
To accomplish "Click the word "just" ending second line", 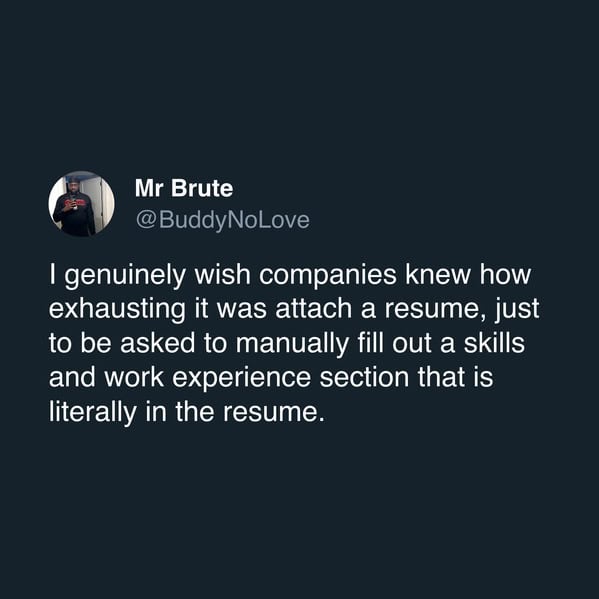I will [x=517, y=310].
